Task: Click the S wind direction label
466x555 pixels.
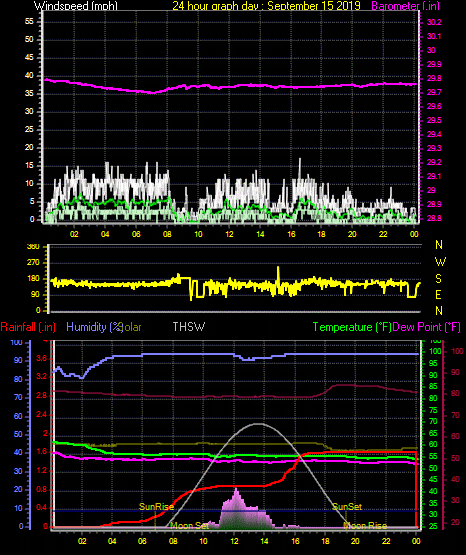Action: tap(438, 279)
